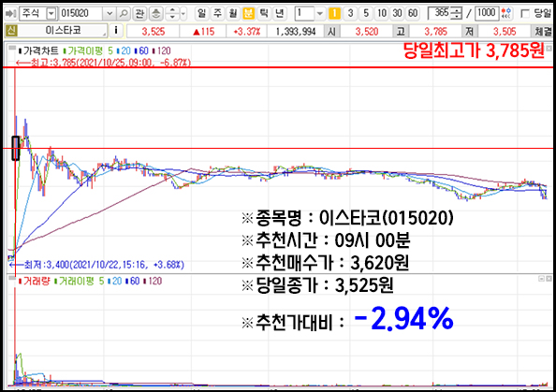The width and height of the screenshot is (556, 392).
Task: Click the 시 open price label
Action: [332, 32]
